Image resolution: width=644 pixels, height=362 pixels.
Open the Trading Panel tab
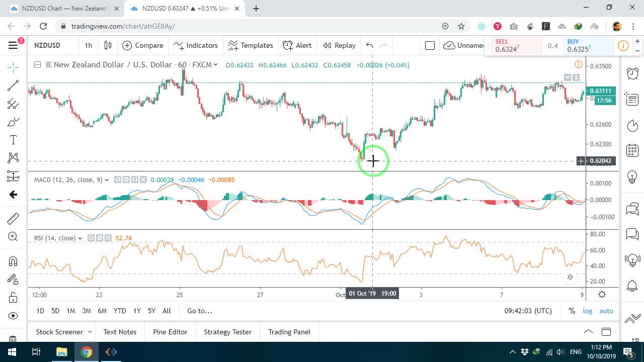click(289, 332)
